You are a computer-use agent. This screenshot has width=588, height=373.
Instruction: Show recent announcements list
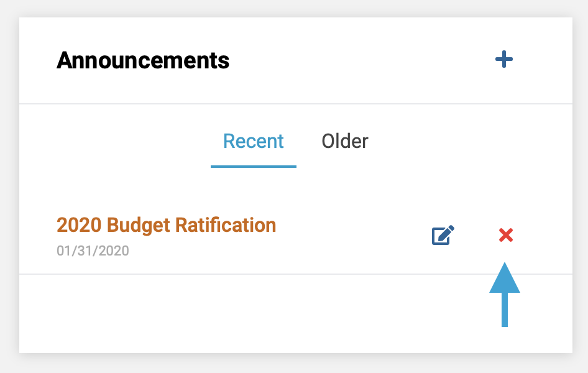254,141
